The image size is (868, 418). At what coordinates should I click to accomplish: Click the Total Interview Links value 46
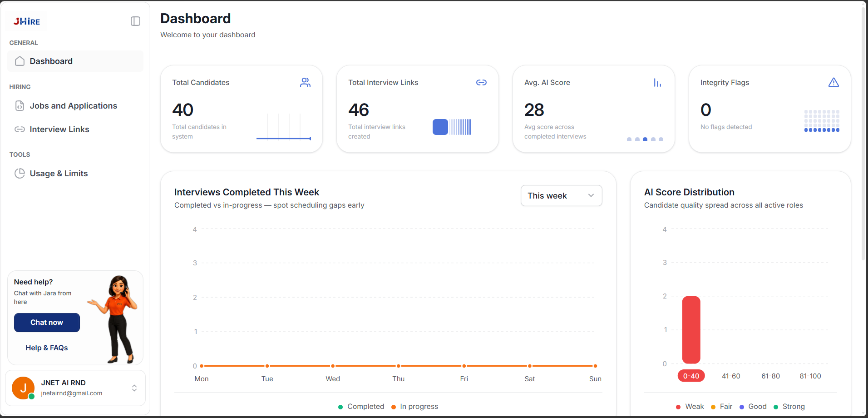coord(359,110)
